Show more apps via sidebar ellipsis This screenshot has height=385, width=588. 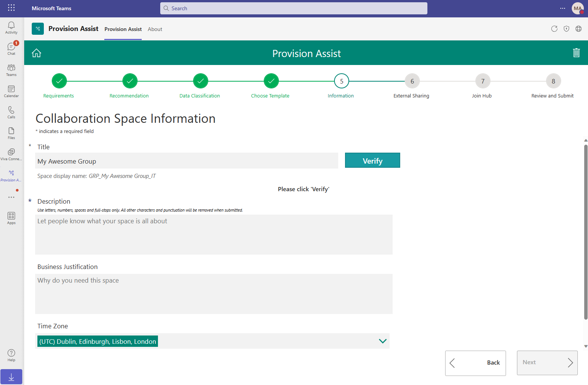pyautogui.click(x=11, y=197)
